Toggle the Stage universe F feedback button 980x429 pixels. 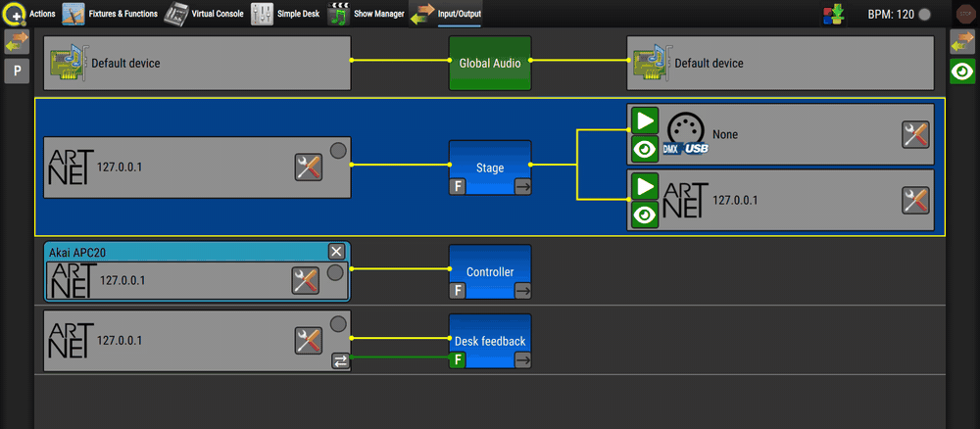click(458, 186)
